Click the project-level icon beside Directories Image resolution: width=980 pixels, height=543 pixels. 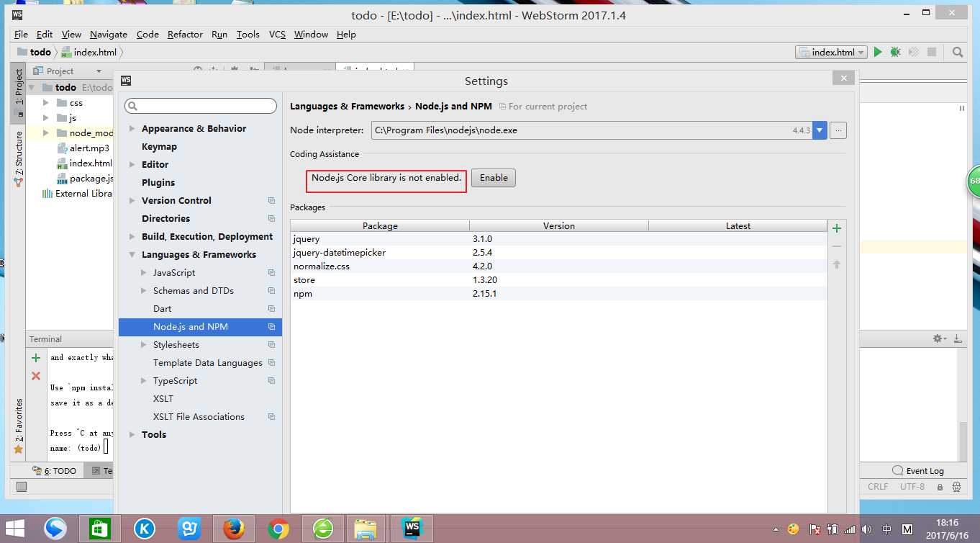[271, 219]
